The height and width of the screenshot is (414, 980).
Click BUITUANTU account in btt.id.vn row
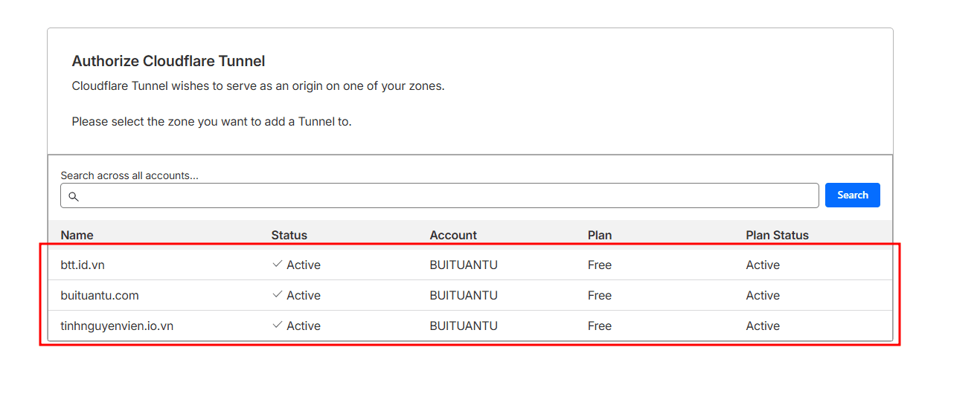[463, 265]
